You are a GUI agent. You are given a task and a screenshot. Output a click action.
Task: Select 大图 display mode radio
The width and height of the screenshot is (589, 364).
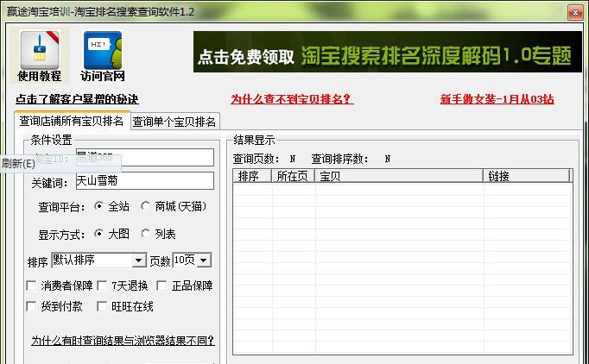(x=98, y=234)
